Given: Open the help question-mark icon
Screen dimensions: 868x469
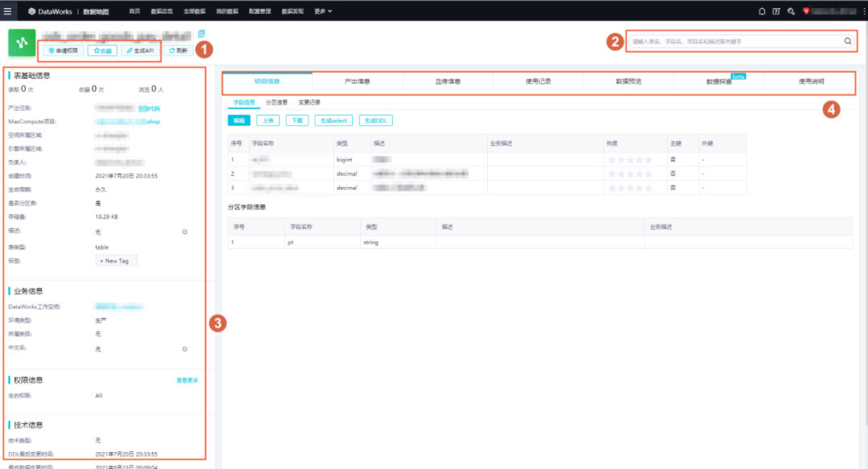Looking at the screenshot, I should (x=776, y=11).
